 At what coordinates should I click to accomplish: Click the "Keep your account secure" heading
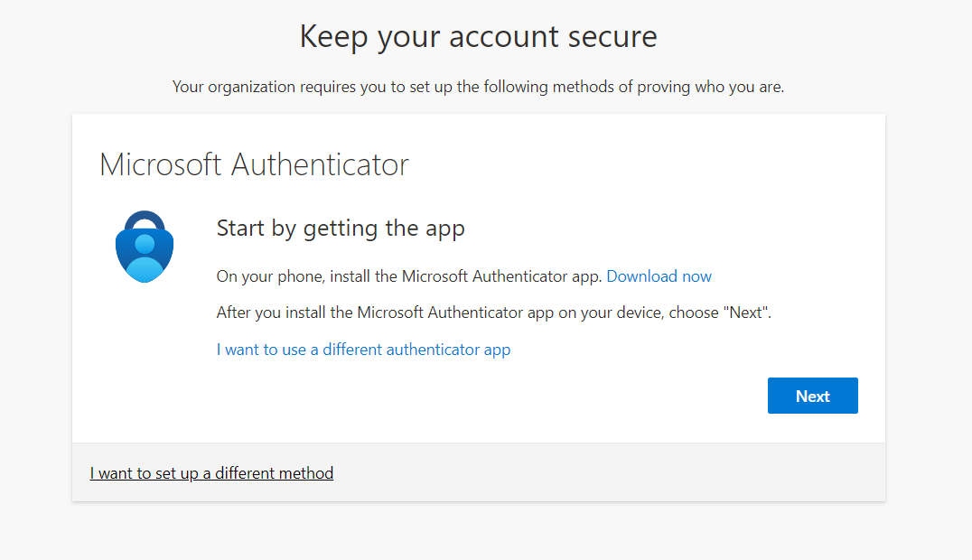point(478,37)
